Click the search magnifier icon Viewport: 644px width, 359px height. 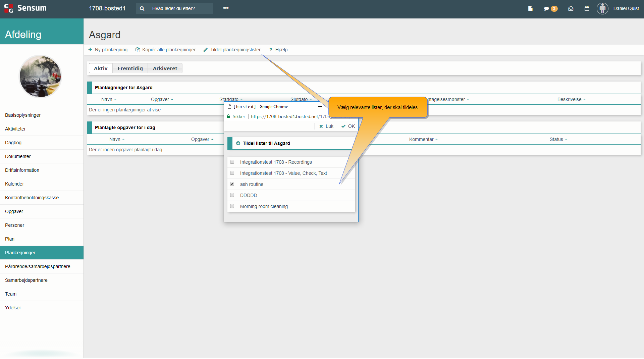pos(142,8)
